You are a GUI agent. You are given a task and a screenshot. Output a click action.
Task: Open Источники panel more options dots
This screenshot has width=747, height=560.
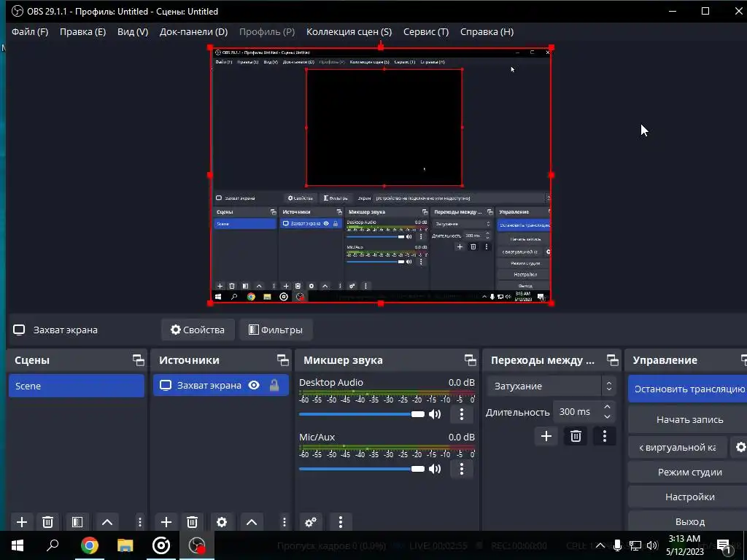(284, 522)
